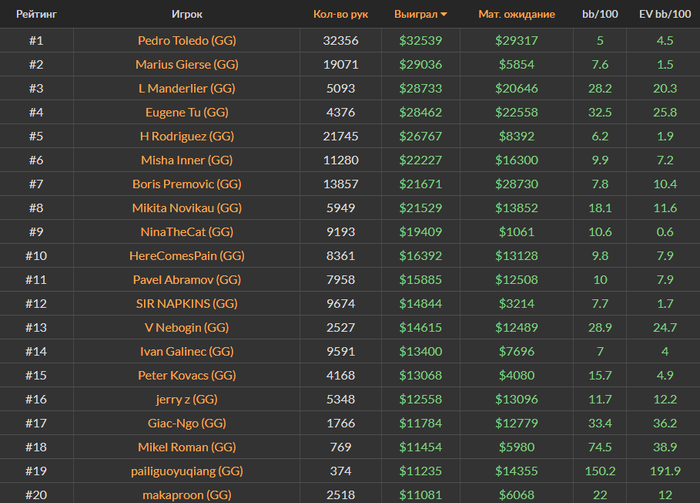Open Eugene Tu (GG) player page
The width and height of the screenshot is (700, 503).
coord(187,112)
